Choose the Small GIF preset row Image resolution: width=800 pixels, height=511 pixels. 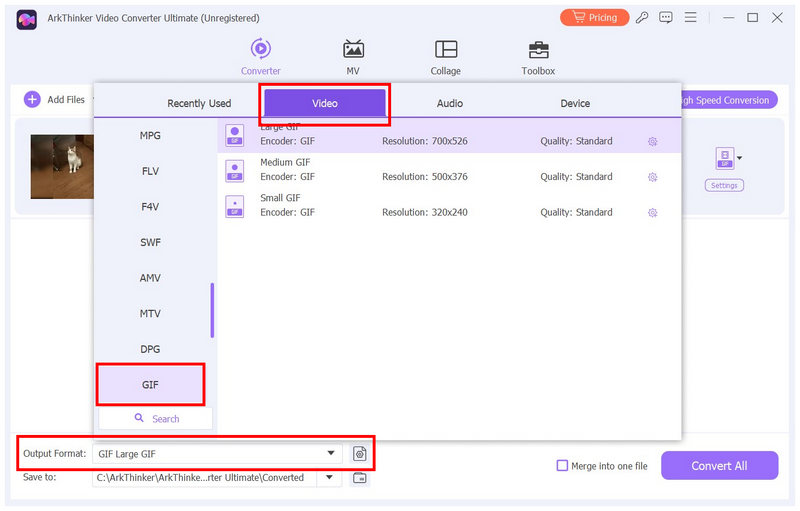[449, 207]
